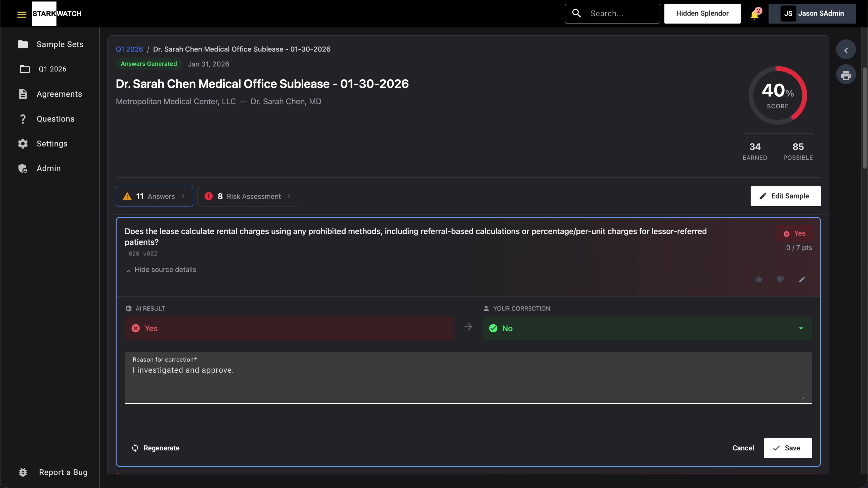Open Jason SAdmin user menu
868x488 pixels.
click(x=812, y=14)
